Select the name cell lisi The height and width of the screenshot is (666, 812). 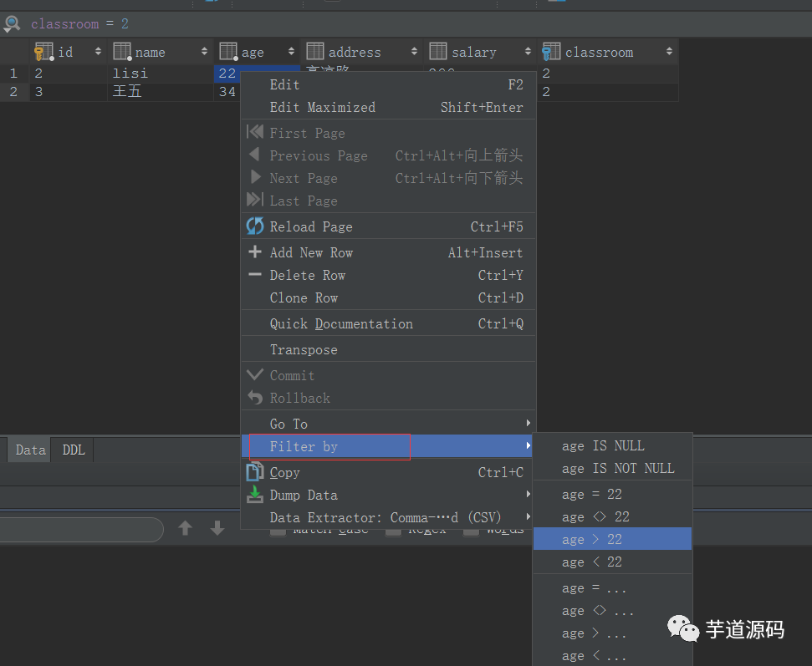161,73
